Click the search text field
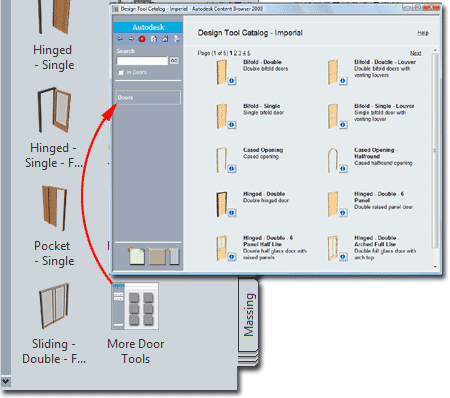 tap(142, 61)
